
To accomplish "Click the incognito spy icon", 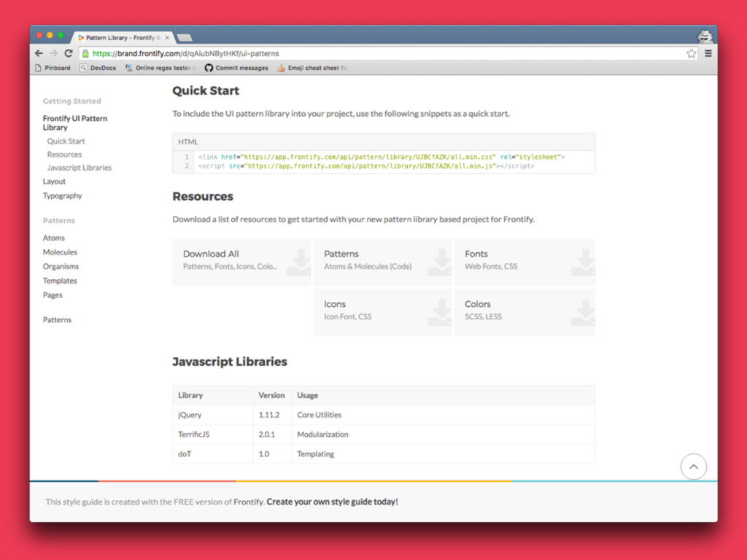I will click(705, 36).
